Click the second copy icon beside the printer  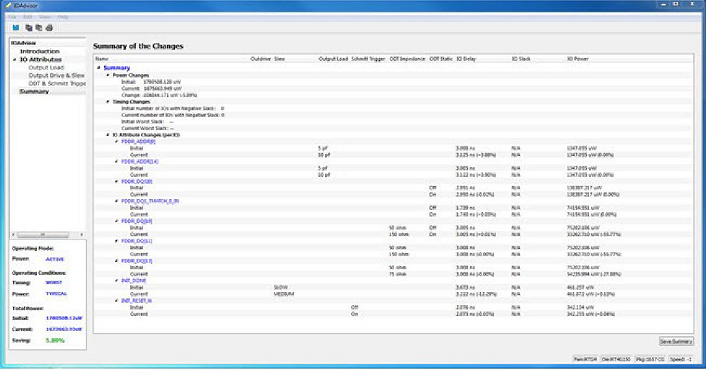(x=39, y=28)
